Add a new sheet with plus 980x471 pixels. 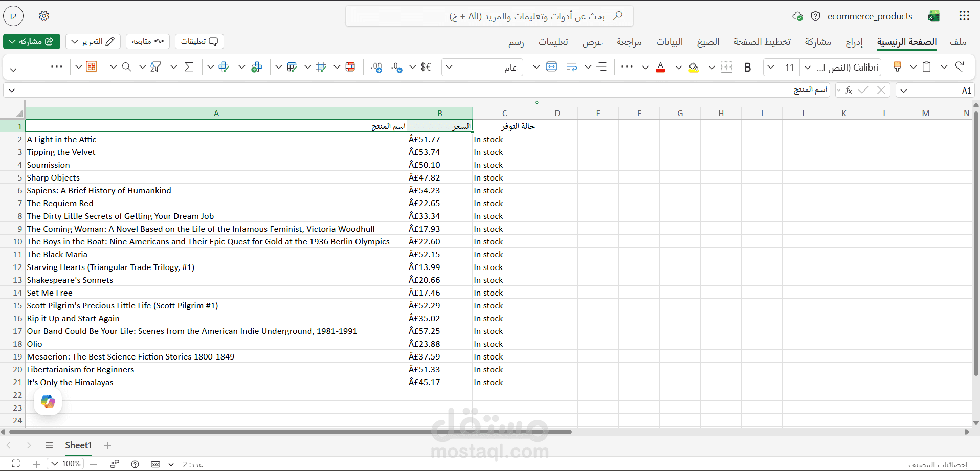pyautogui.click(x=107, y=445)
